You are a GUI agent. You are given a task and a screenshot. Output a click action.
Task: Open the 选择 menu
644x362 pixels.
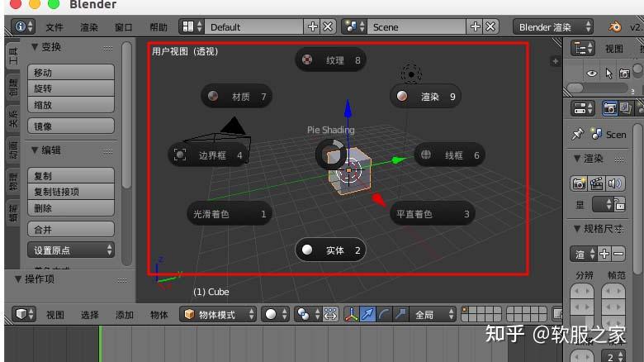[x=89, y=315]
